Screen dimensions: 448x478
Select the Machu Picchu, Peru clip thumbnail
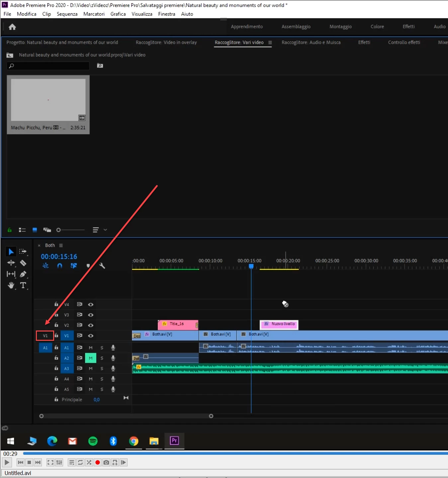point(48,100)
